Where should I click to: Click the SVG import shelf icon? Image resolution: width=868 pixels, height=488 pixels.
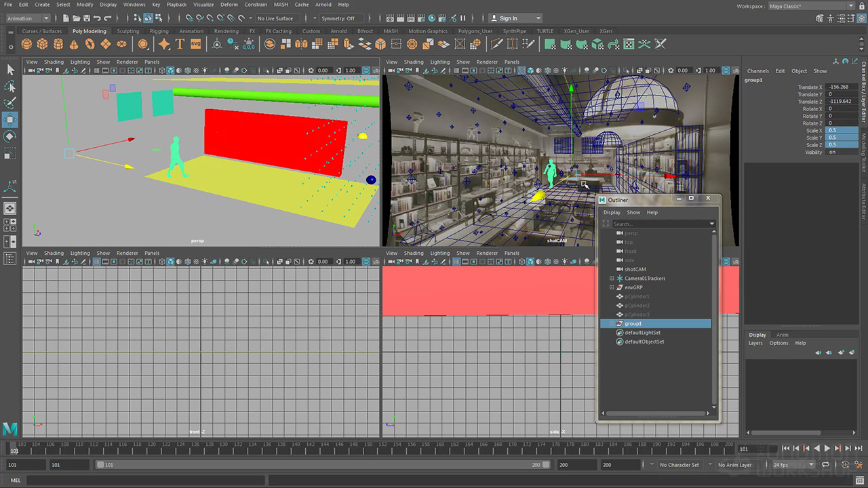196,44
